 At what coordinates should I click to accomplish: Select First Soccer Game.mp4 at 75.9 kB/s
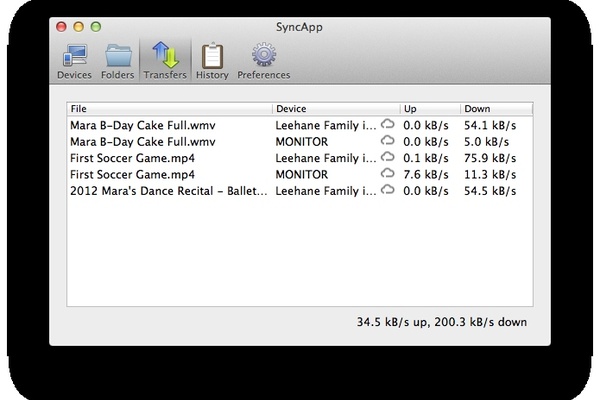(132, 158)
